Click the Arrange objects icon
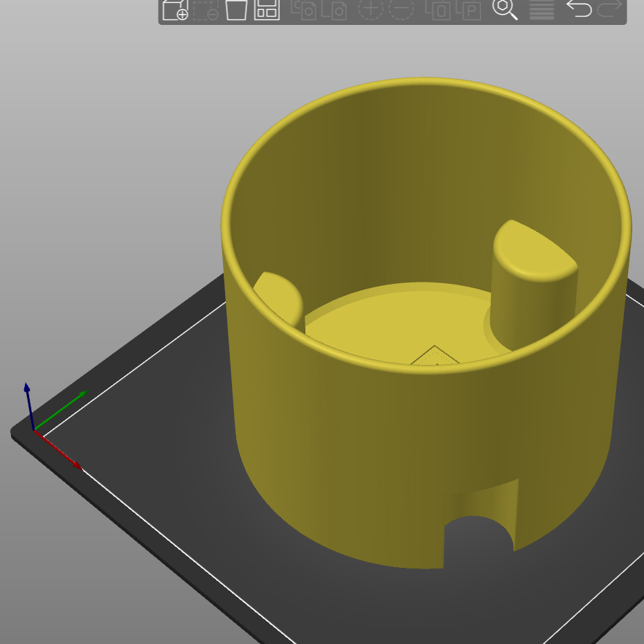The width and height of the screenshot is (644, 644). pyautogui.click(x=267, y=10)
